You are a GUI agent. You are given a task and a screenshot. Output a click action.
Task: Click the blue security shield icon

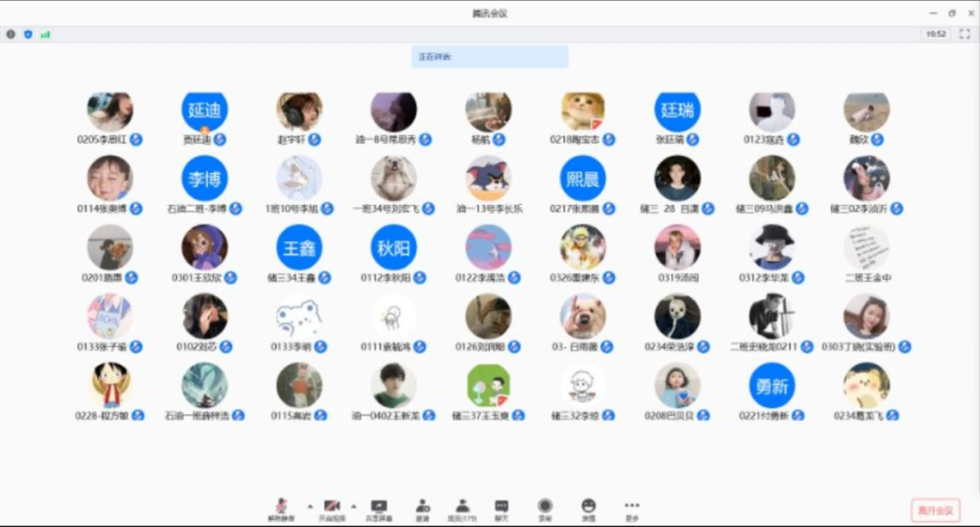tap(28, 34)
